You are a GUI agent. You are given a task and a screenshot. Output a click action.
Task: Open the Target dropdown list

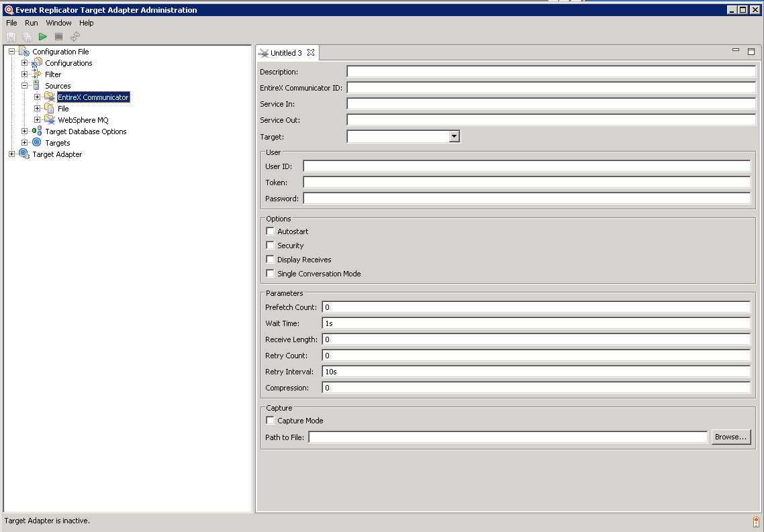(x=454, y=137)
